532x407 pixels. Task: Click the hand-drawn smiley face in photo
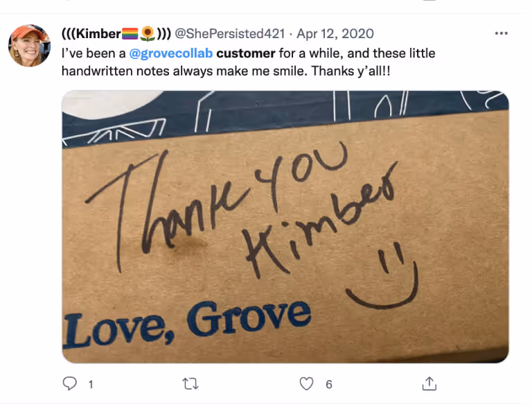coord(382,276)
